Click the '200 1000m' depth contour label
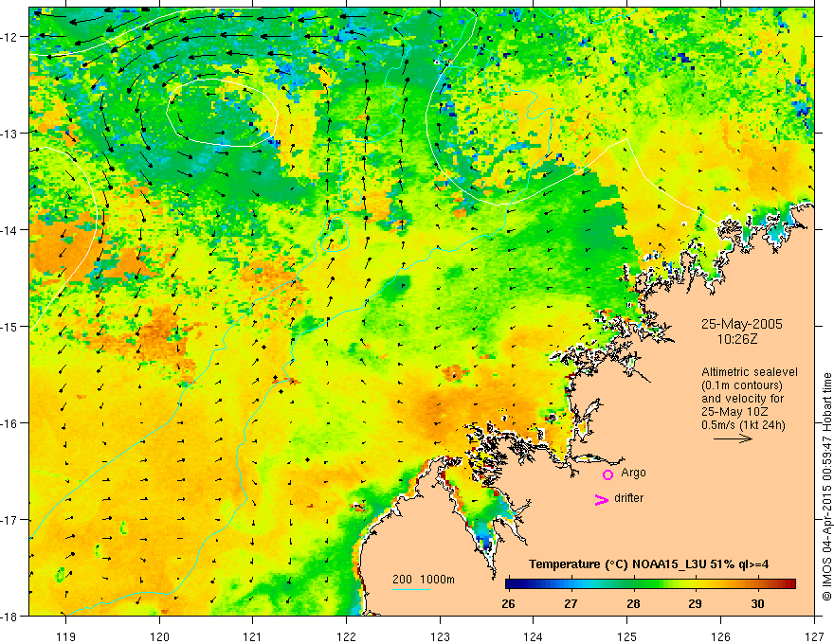This screenshot has height=644, width=834. [424, 580]
